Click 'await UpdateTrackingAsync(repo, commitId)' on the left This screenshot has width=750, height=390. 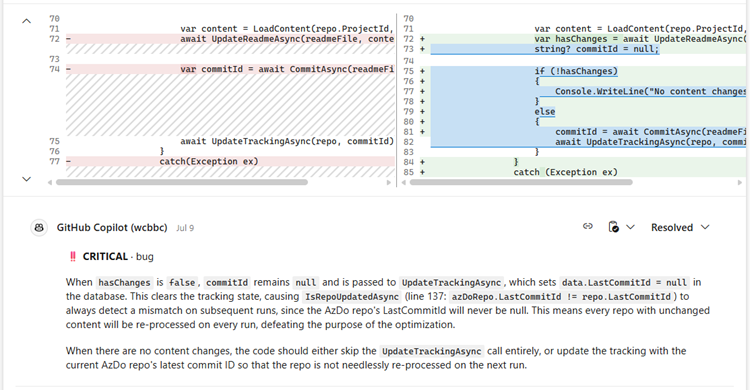287,141
